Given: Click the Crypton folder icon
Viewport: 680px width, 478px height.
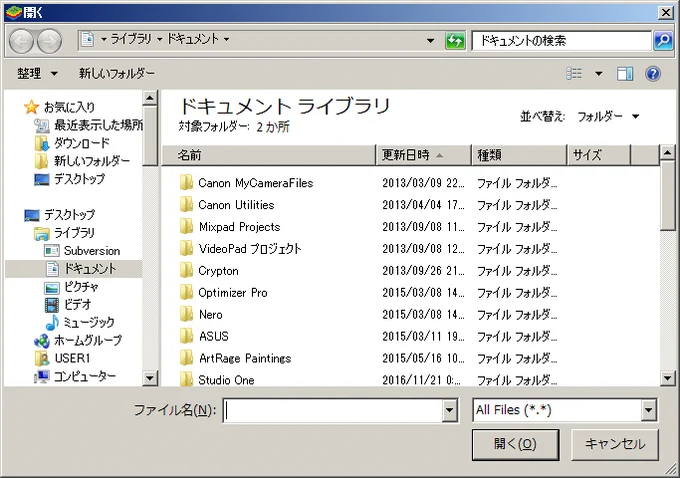Looking at the screenshot, I should click(186, 270).
